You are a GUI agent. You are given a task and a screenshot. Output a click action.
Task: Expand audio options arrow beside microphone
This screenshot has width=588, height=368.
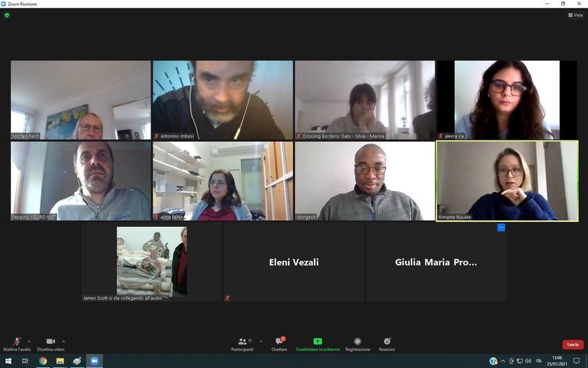click(x=29, y=341)
